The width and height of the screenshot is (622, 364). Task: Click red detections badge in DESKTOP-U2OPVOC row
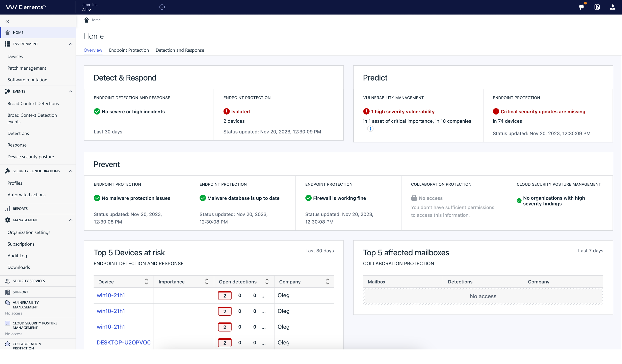pos(225,343)
